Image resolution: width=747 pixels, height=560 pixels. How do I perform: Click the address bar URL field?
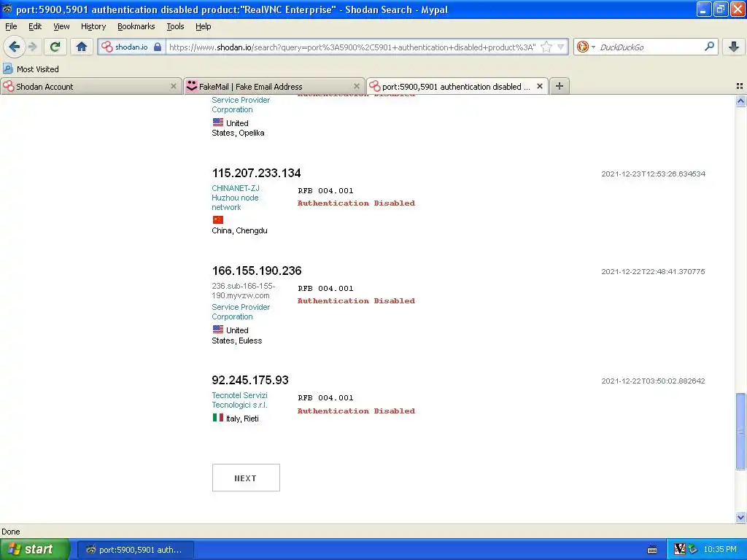click(352, 47)
